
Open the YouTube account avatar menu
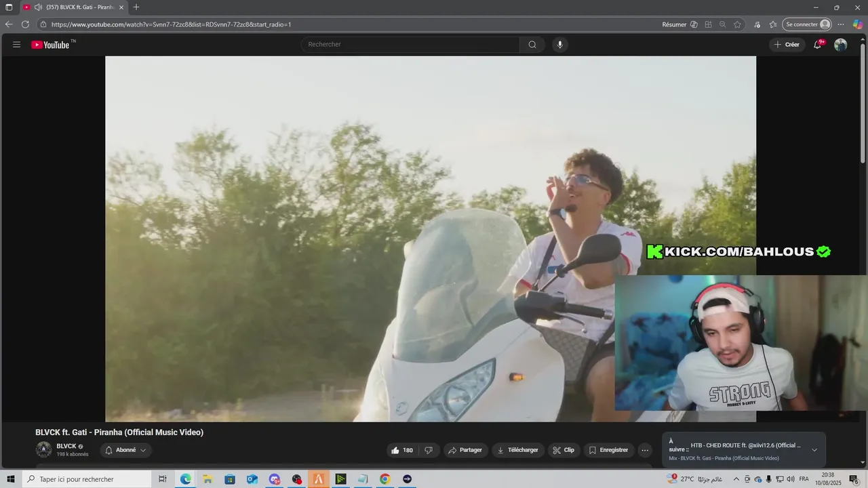click(840, 45)
